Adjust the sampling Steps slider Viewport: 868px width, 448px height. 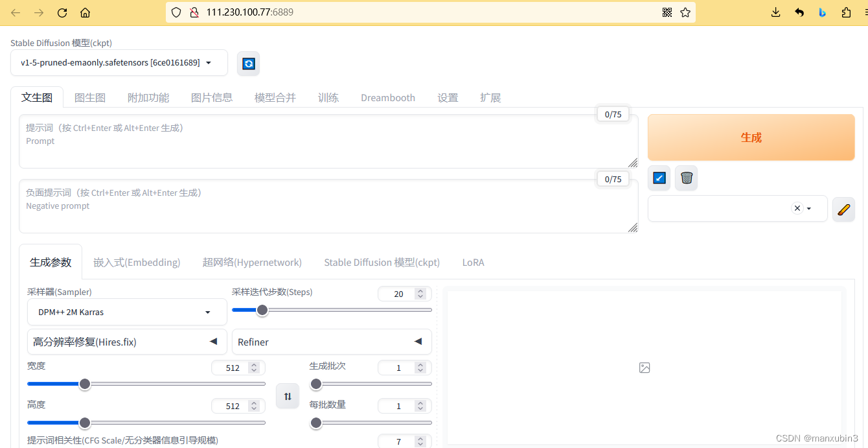point(332,310)
